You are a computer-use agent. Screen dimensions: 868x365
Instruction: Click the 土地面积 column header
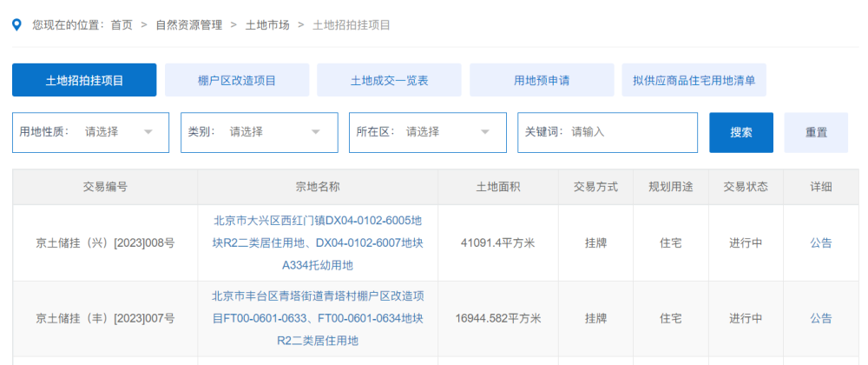498,187
